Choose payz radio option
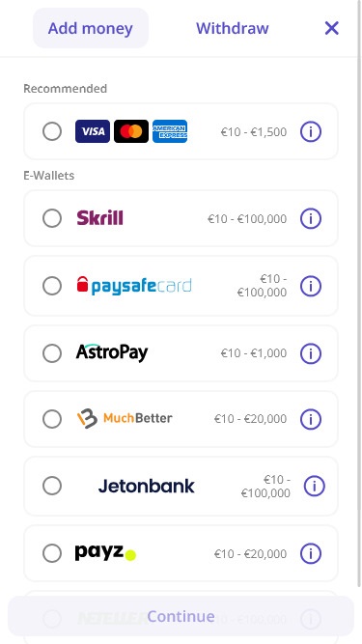The image size is (362, 644). (x=52, y=553)
